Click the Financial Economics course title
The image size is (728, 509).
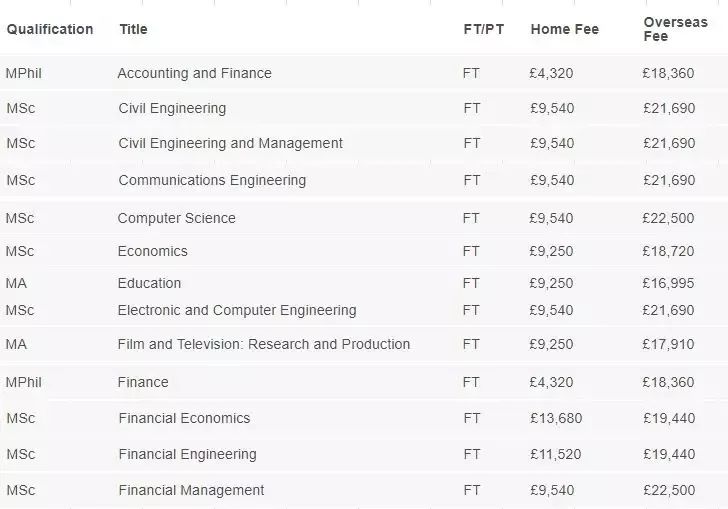pos(184,418)
